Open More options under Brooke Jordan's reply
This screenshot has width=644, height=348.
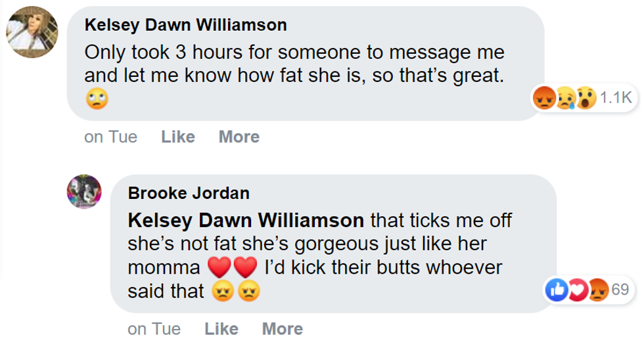(x=282, y=328)
